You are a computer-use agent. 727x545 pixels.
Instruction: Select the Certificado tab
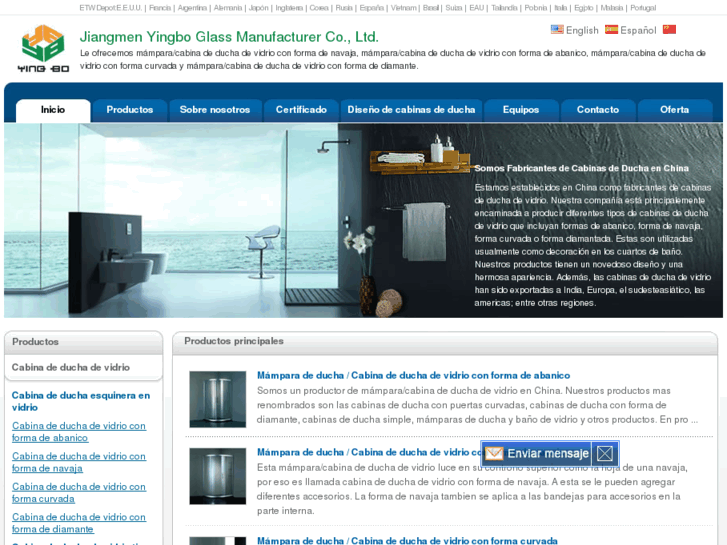(x=301, y=110)
